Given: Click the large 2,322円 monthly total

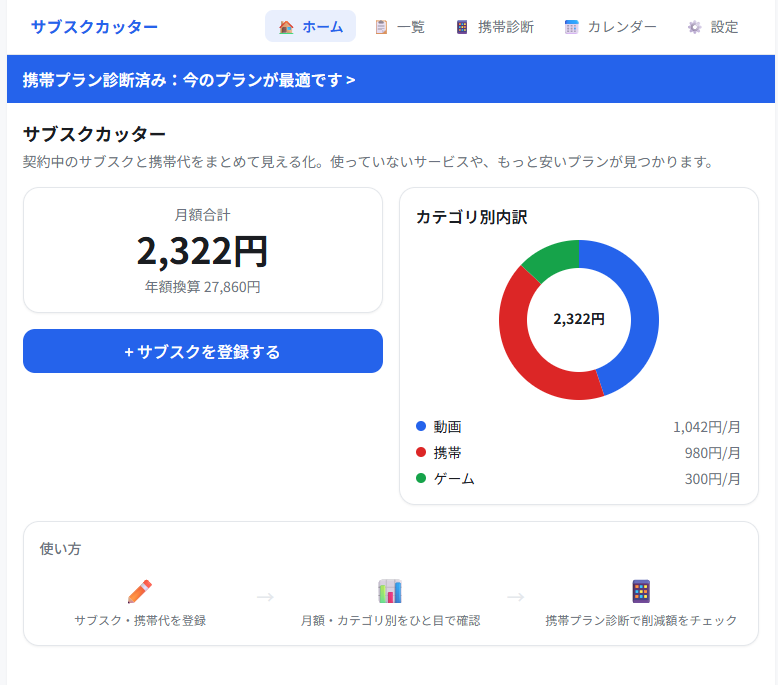Looking at the screenshot, I should (202, 251).
